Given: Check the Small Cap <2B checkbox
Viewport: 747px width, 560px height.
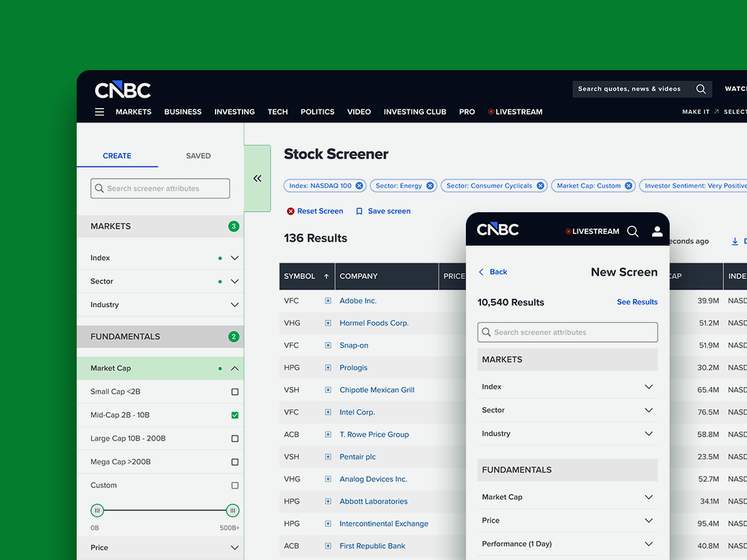Looking at the screenshot, I should click(235, 392).
